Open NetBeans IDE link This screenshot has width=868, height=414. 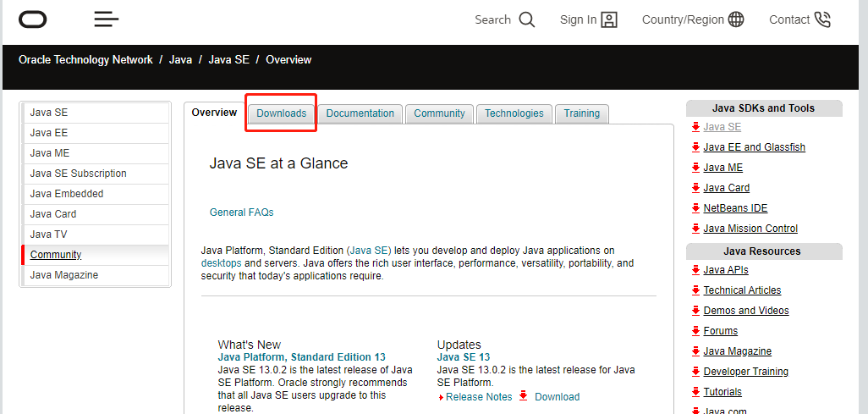point(736,208)
